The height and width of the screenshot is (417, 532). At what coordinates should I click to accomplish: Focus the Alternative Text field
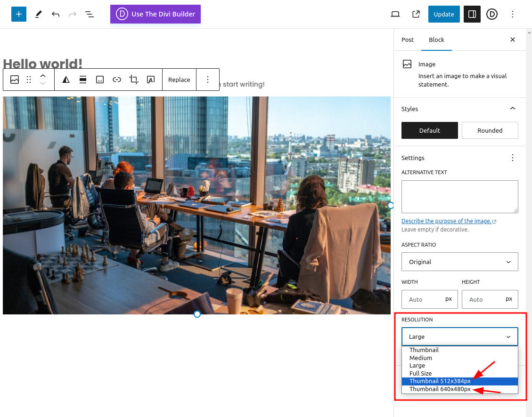pyautogui.click(x=459, y=196)
